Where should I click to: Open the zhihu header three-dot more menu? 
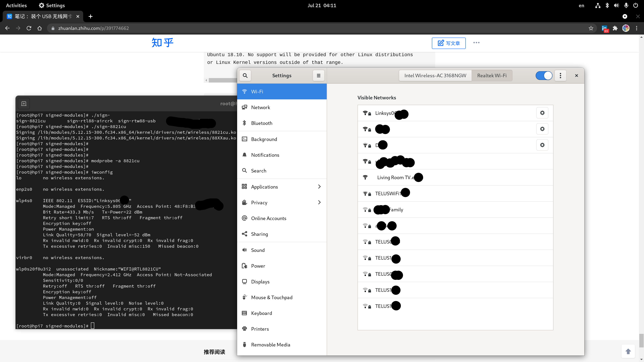click(476, 43)
